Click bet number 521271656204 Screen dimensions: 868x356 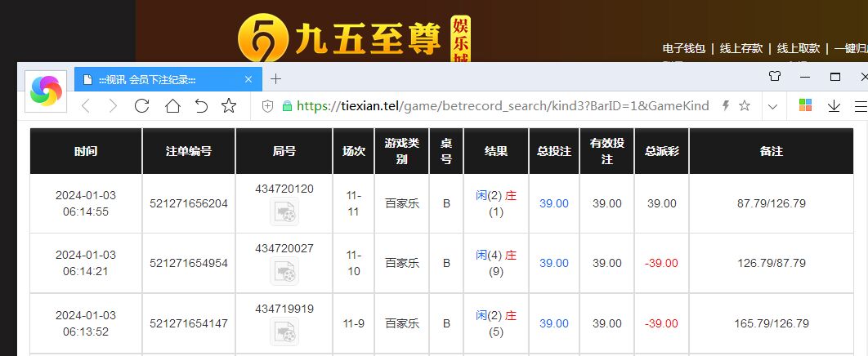click(189, 203)
